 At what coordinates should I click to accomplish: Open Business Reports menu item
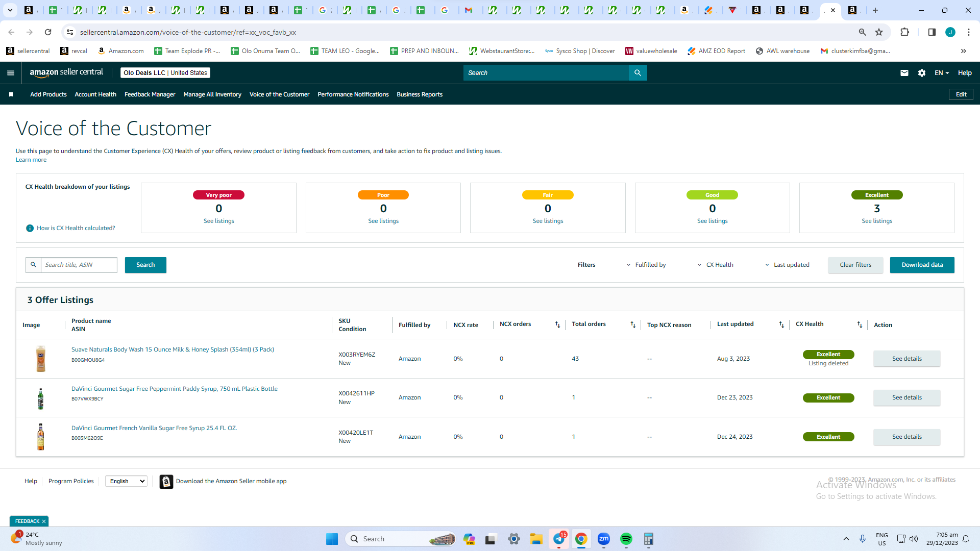pos(420,94)
